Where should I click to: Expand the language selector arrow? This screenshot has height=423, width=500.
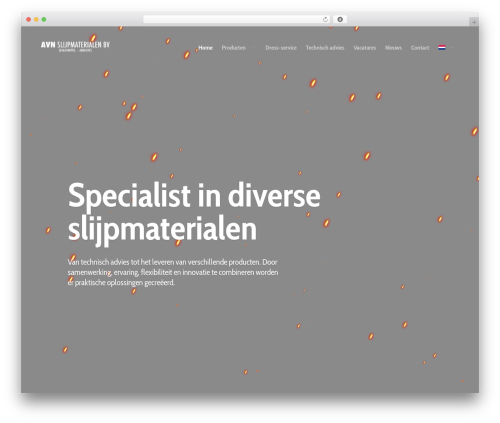452,48
